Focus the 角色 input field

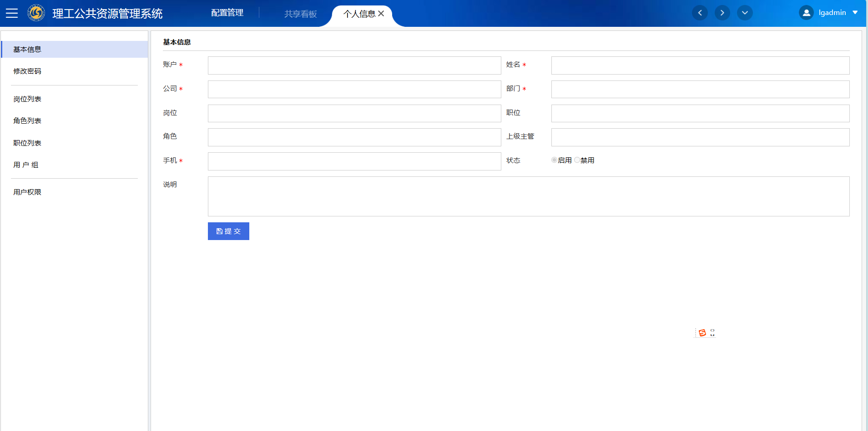354,137
